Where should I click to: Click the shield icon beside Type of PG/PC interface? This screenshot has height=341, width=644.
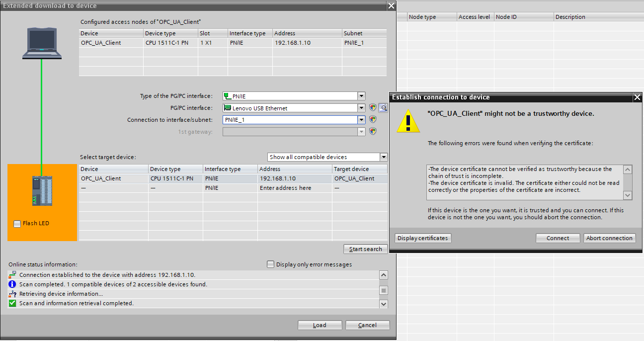pos(373,107)
